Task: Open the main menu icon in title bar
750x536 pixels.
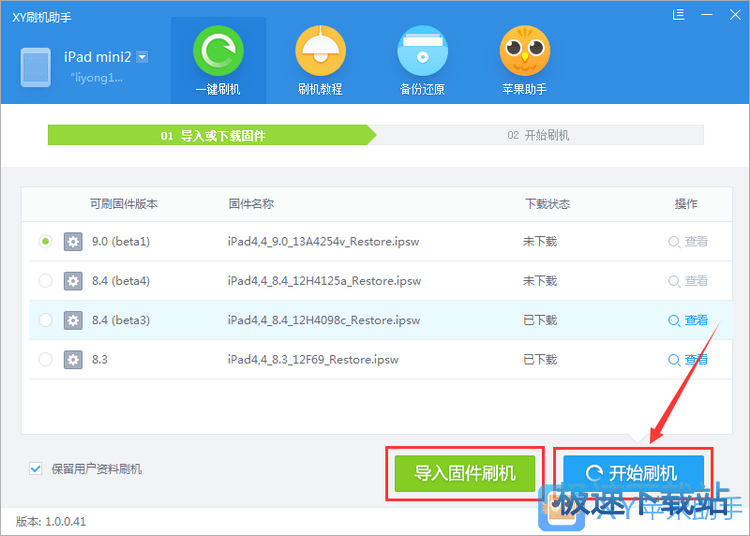Action: click(678, 15)
